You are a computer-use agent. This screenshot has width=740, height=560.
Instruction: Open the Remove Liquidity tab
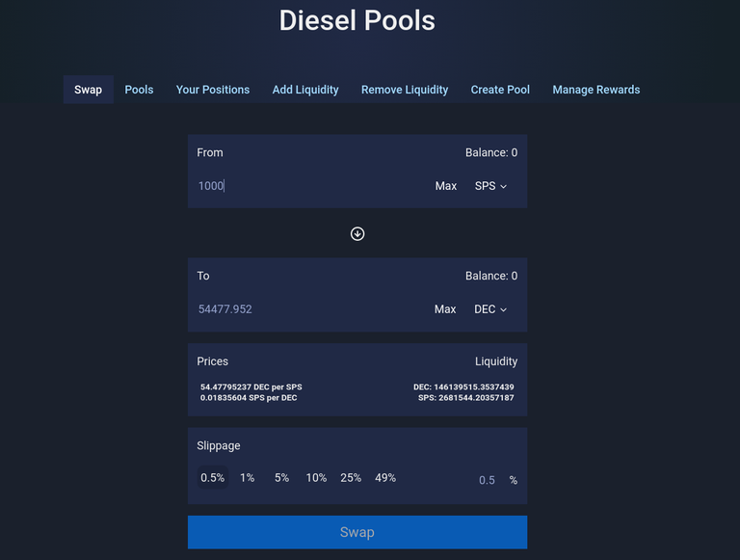click(405, 90)
